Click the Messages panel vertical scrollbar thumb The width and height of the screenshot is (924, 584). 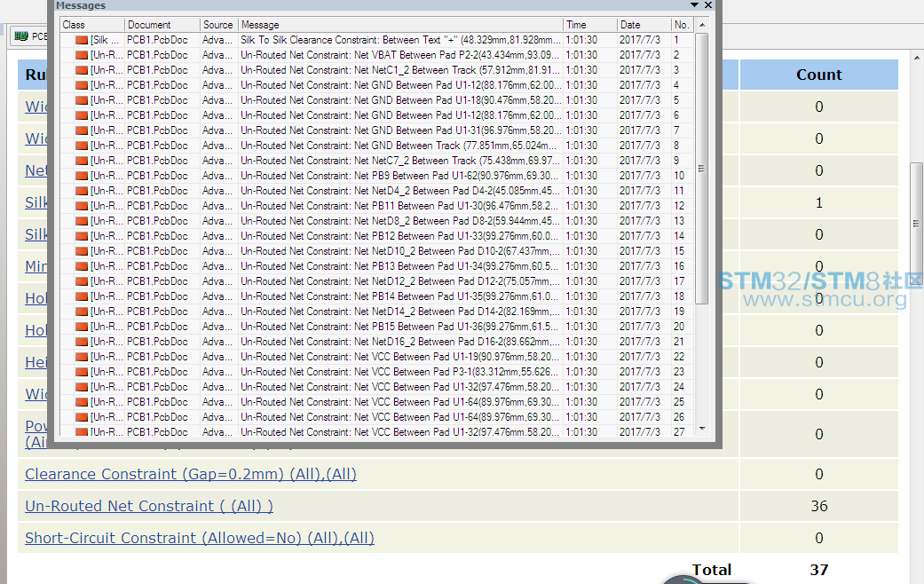702,169
